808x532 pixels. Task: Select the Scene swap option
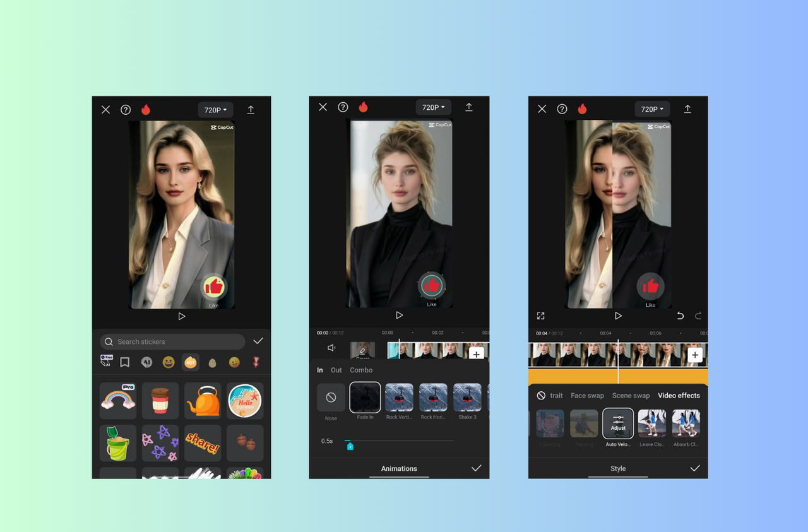(631, 395)
